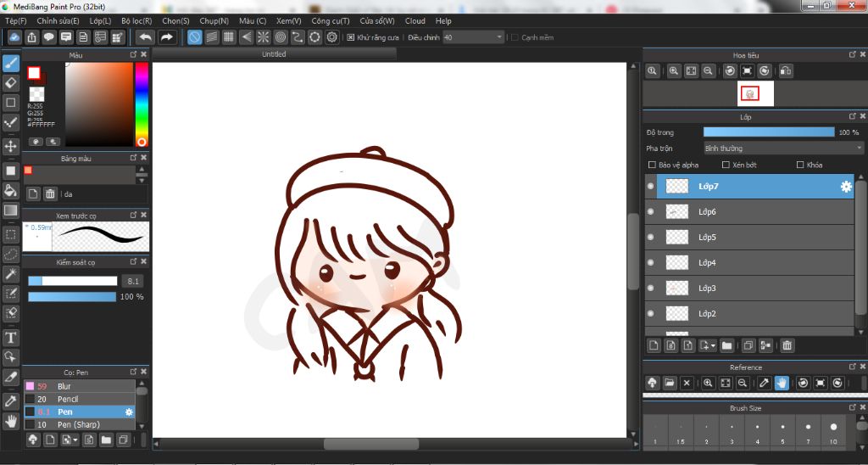Switch to the Untitled canvas tab
This screenshot has height=465, width=868.
[274, 53]
